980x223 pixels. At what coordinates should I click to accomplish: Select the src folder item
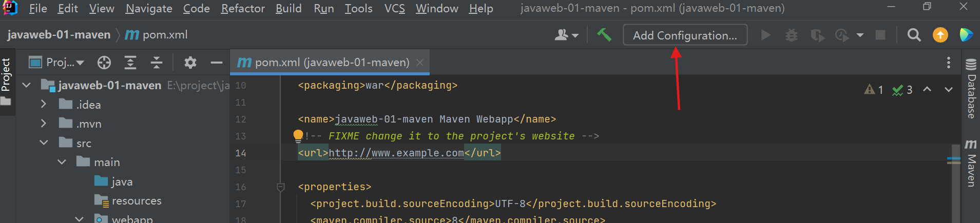tap(75, 143)
